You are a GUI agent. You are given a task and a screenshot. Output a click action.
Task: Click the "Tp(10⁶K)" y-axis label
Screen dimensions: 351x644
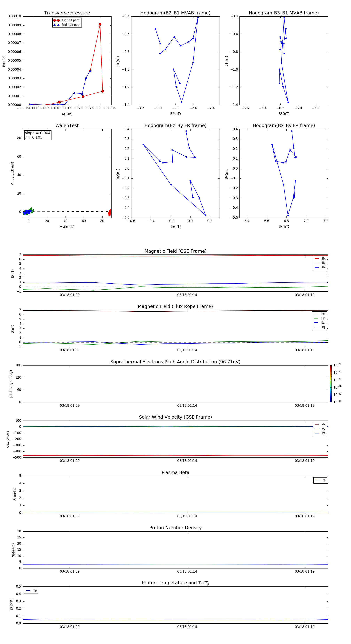point(11,605)
